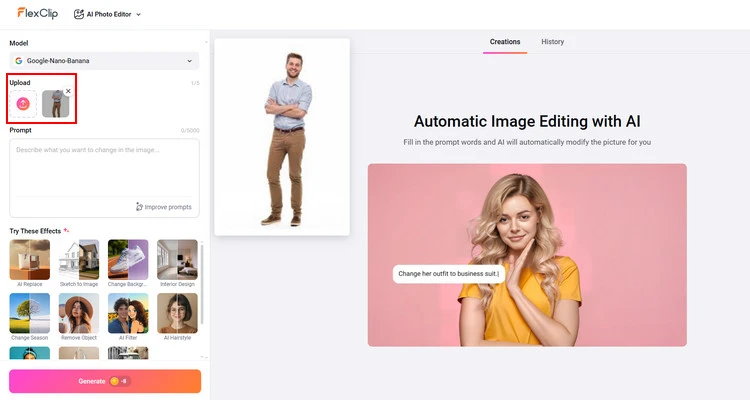The image size is (750, 400).
Task: Click the 1/5 upload counter
Action: [195, 83]
